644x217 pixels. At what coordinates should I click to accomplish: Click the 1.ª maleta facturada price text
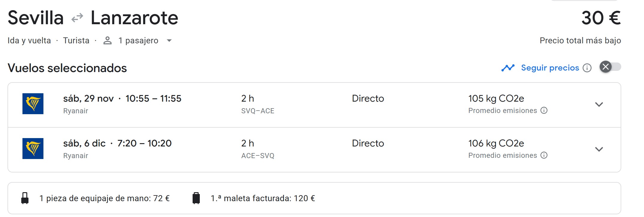tap(263, 198)
